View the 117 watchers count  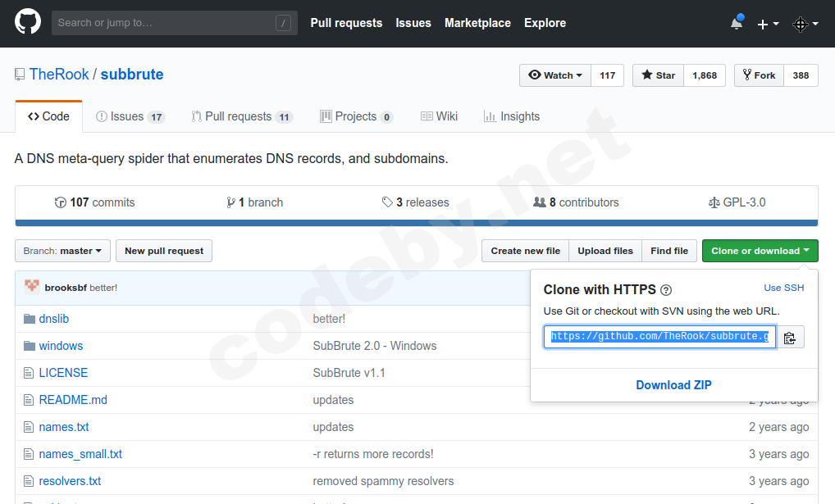(607, 75)
